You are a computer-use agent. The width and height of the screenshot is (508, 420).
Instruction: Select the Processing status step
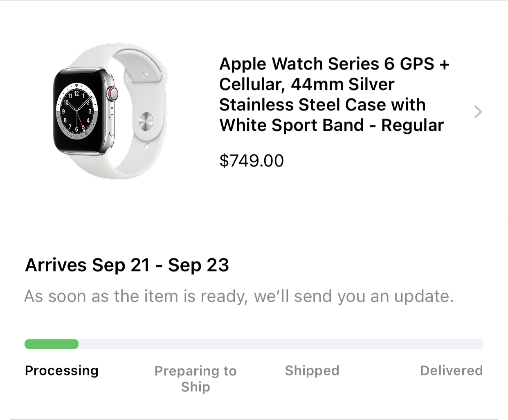tap(62, 371)
